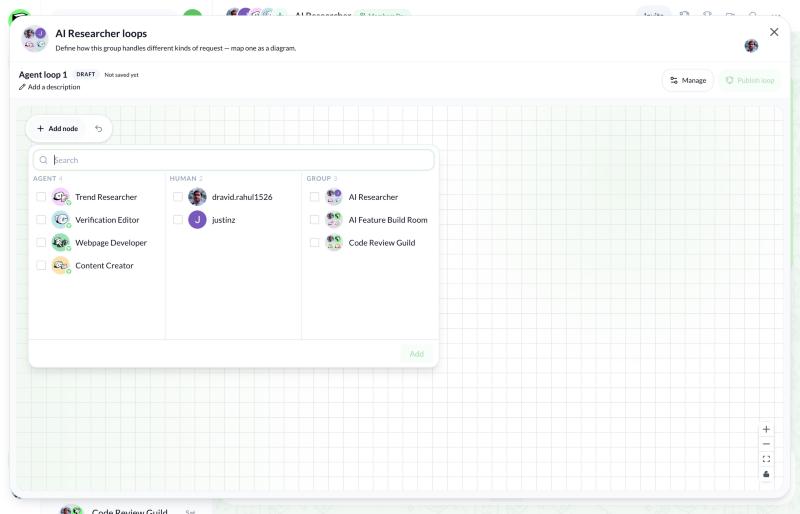Click the DRAFT status badge

(86, 75)
